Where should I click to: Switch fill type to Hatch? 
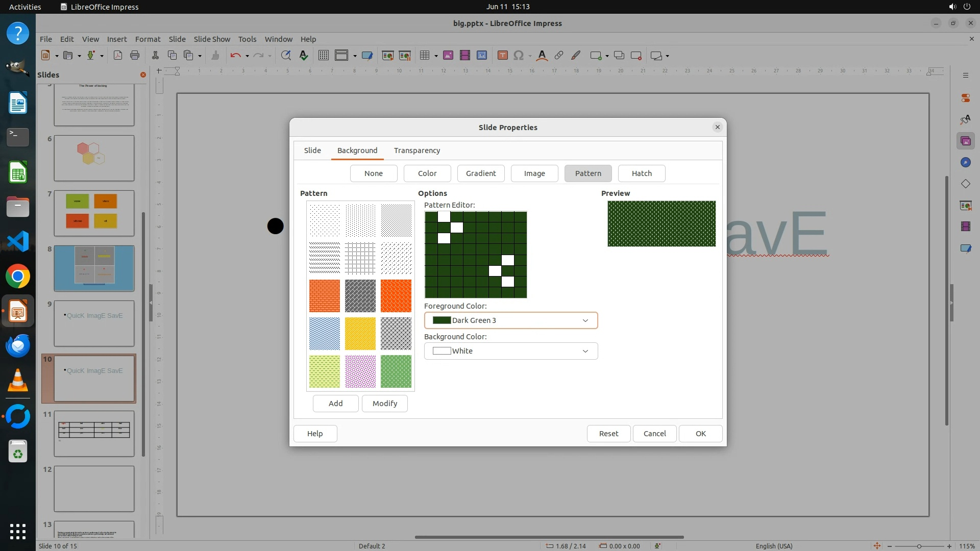[x=642, y=173]
